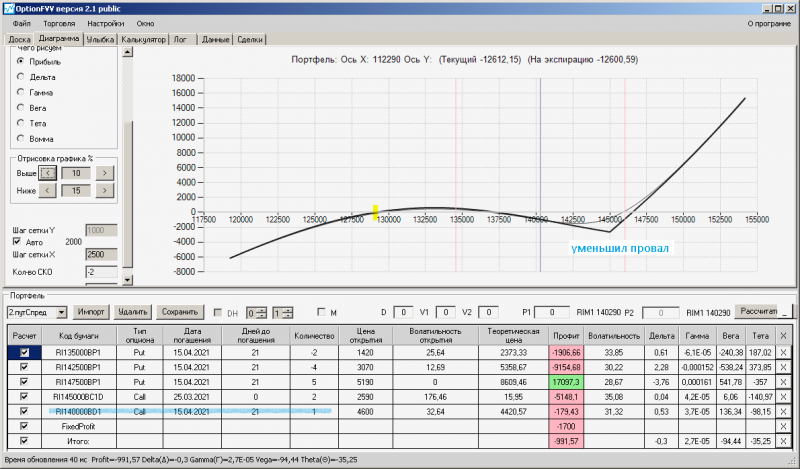
Task: Click the V1 input field
Action: point(445,312)
